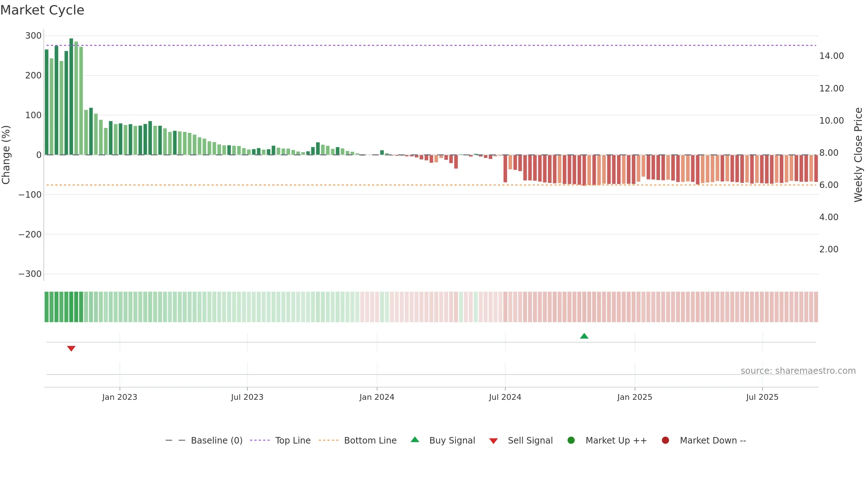Click the −200 tick on left axis

click(30, 235)
